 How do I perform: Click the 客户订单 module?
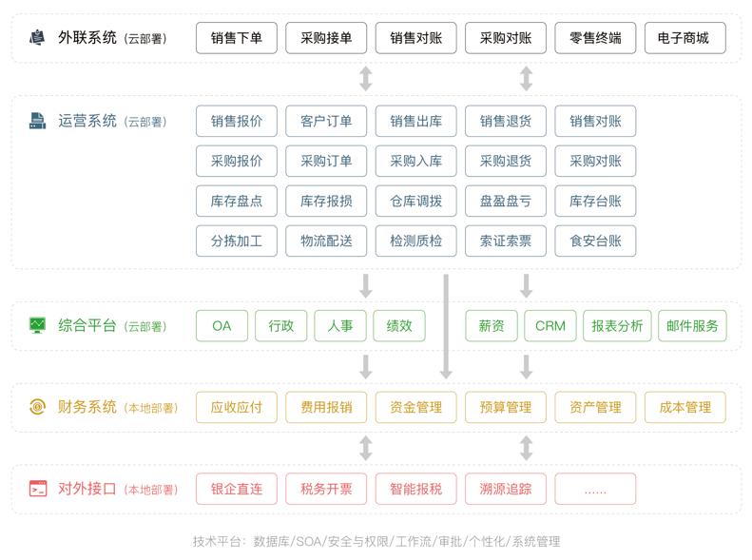pos(326,121)
